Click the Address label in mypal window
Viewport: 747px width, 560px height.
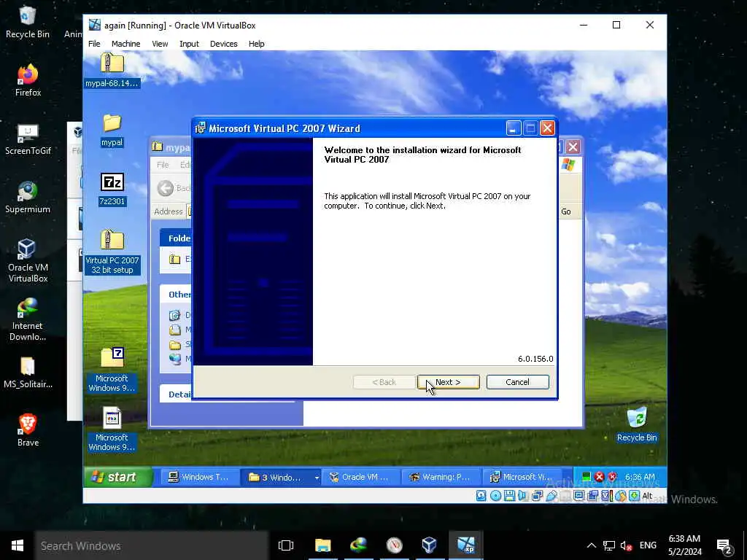[x=169, y=211]
